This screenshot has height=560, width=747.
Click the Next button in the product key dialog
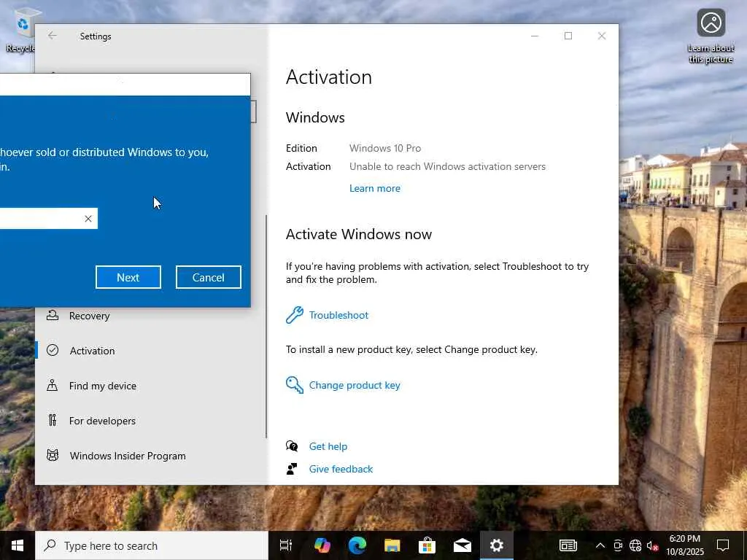pyautogui.click(x=128, y=277)
